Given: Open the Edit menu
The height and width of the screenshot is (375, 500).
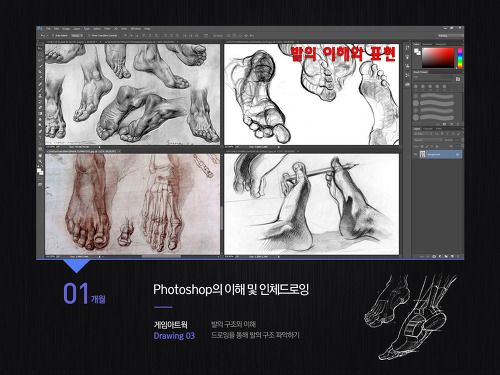Looking at the screenshot, I should point(56,29).
